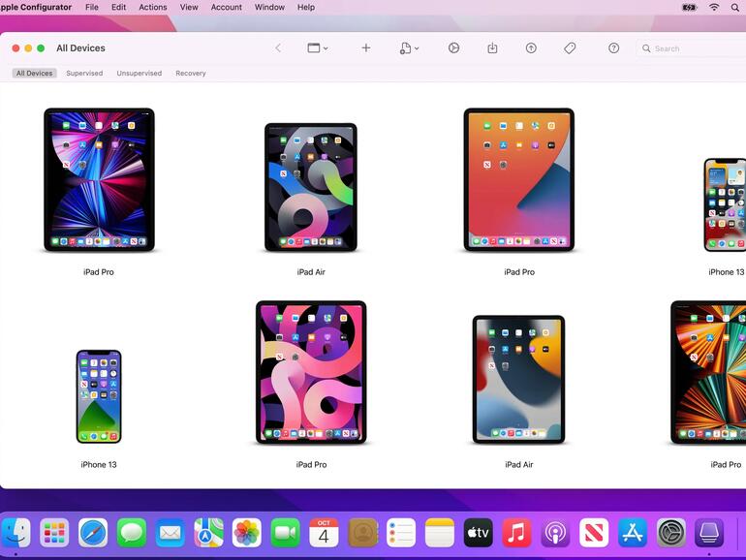Click the Prepare icon in toolbar
746x560 pixels.
[x=453, y=48]
